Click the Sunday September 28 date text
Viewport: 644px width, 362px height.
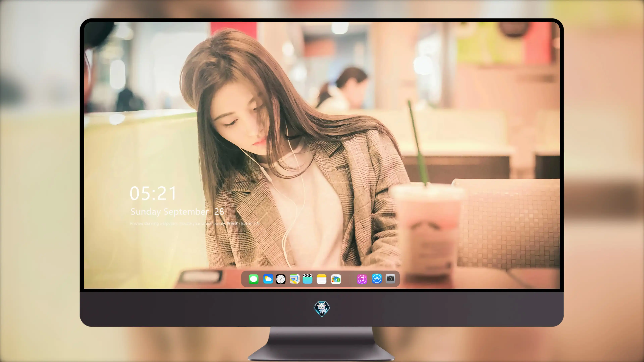(x=177, y=212)
